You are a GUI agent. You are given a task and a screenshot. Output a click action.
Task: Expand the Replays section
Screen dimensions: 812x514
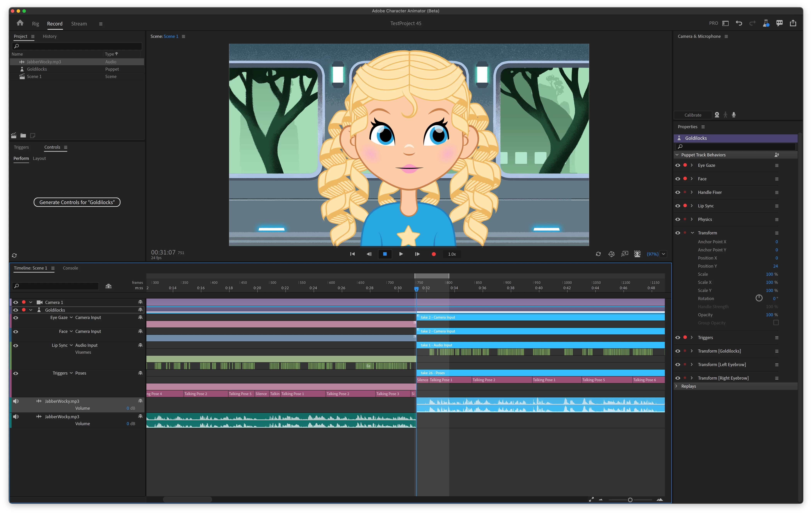pyautogui.click(x=676, y=386)
